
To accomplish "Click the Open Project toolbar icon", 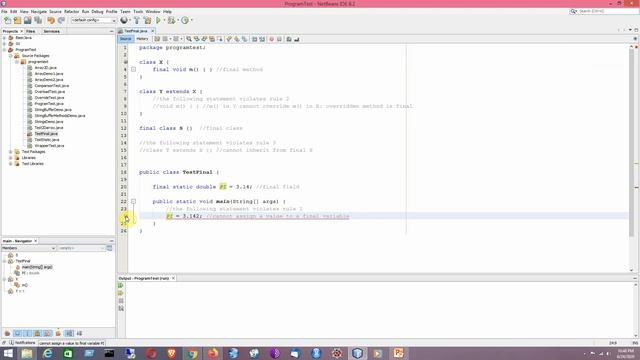I will pos(27,20).
